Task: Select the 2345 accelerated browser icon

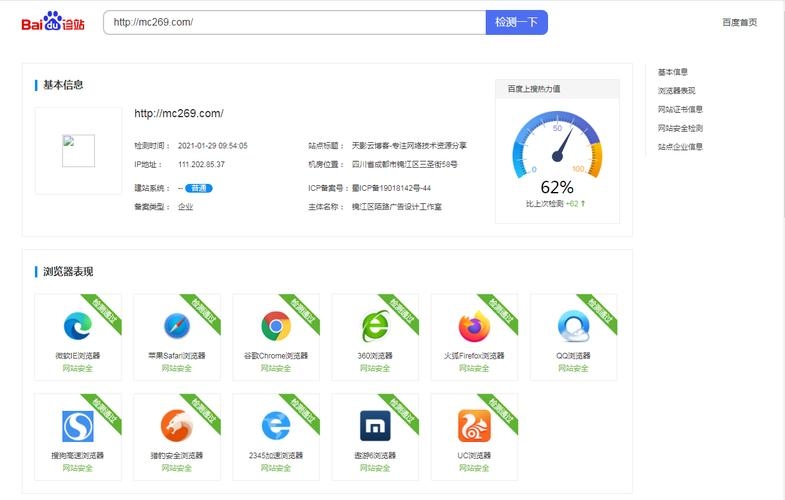Action: tap(276, 426)
